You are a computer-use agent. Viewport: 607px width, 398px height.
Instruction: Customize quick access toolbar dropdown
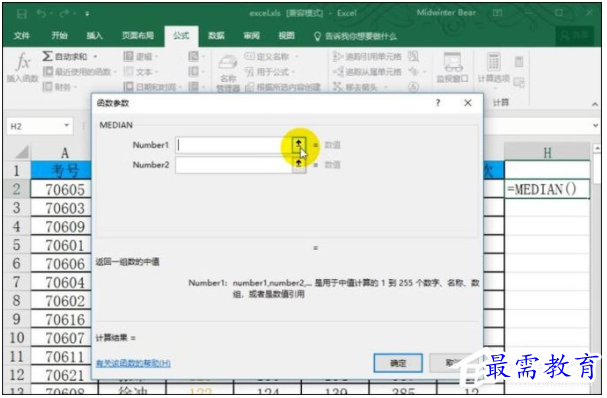pyautogui.click(x=87, y=14)
